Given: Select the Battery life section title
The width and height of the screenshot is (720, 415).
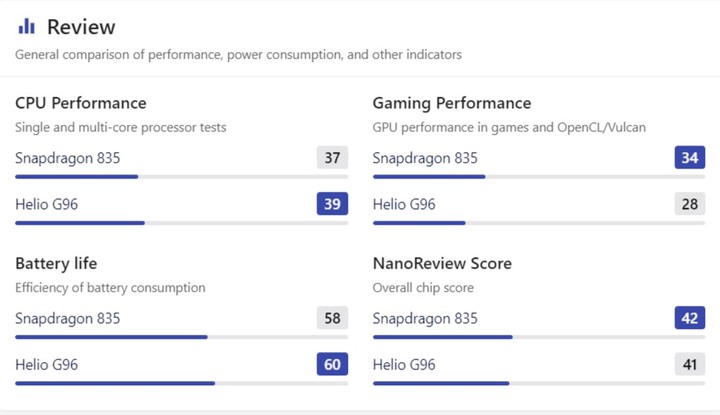Looking at the screenshot, I should [x=56, y=264].
